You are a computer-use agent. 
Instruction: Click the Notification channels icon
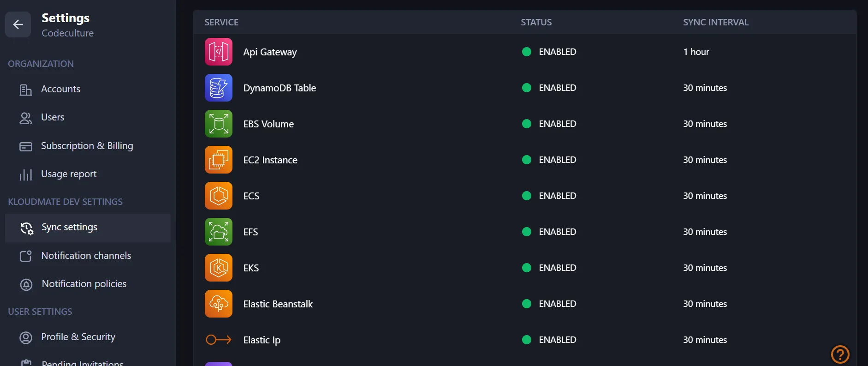pyautogui.click(x=26, y=256)
